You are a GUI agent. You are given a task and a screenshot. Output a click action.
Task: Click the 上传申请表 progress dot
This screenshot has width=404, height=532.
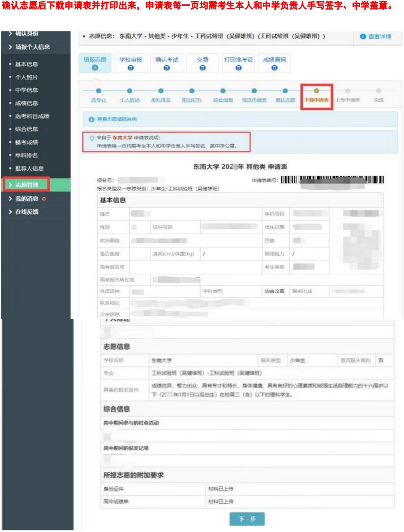pyautogui.click(x=348, y=91)
